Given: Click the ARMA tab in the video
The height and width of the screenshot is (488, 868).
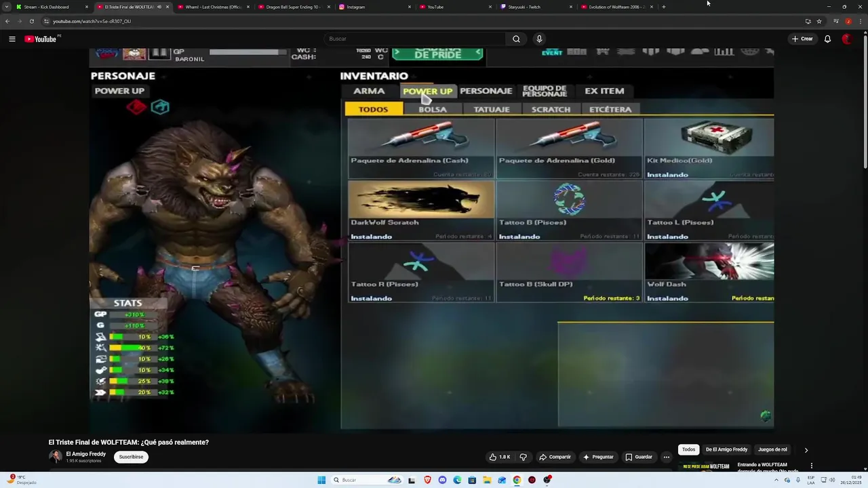Looking at the screenshot, I should [369, 91].
